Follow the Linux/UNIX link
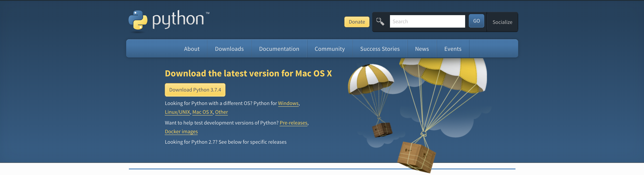 click(x=177, y=112)
